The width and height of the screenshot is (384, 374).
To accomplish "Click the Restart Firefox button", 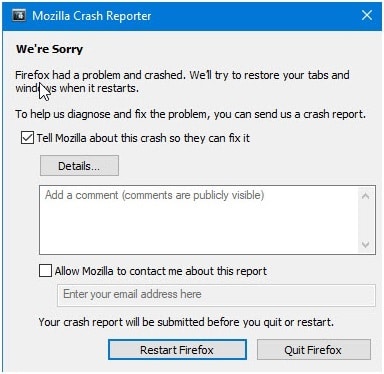I will pyautogui.click(x=177, y=350).
